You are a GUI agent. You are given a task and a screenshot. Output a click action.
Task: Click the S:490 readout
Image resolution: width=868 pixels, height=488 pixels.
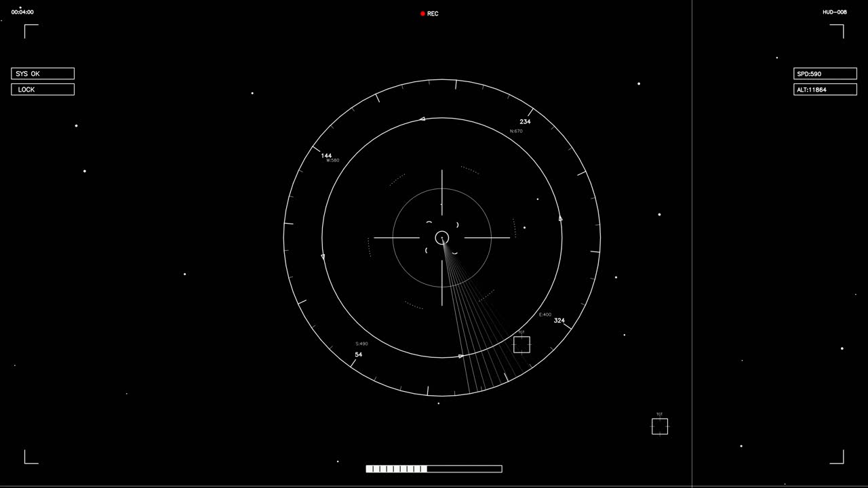click(361, 344)
